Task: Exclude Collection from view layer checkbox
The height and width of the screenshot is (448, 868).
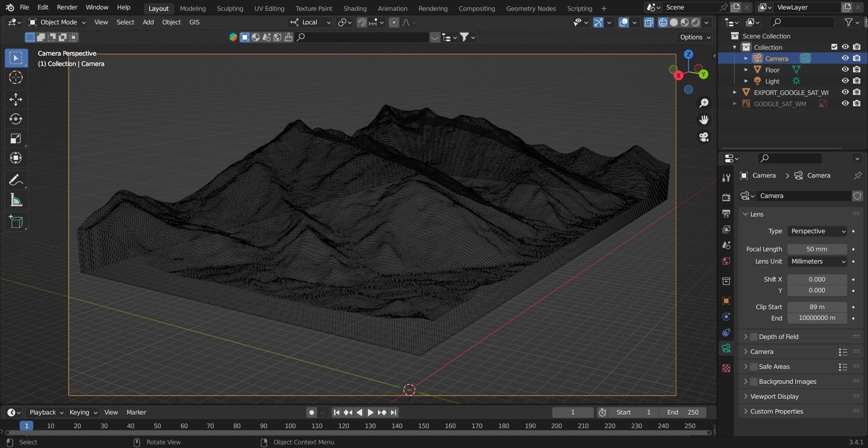Action: click(834, 47)
